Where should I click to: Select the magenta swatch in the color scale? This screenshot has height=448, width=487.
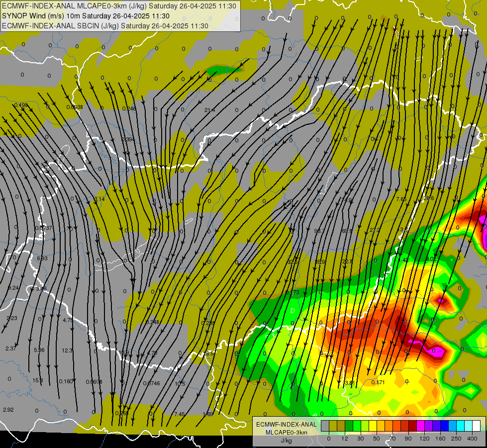click(x=420, y=426)
